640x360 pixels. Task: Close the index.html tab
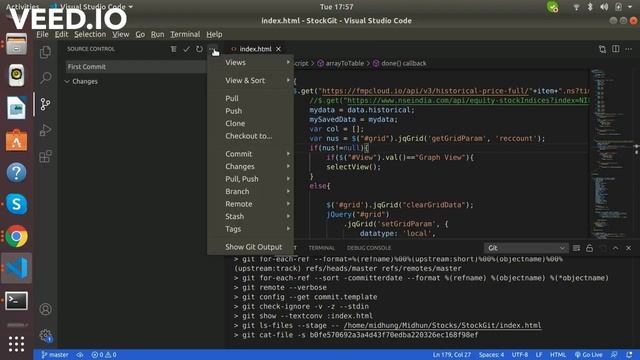(x=278, y=49)
